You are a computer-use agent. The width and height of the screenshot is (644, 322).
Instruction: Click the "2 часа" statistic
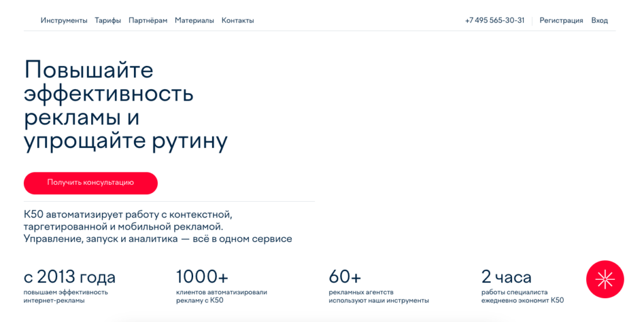click(506, 277)
